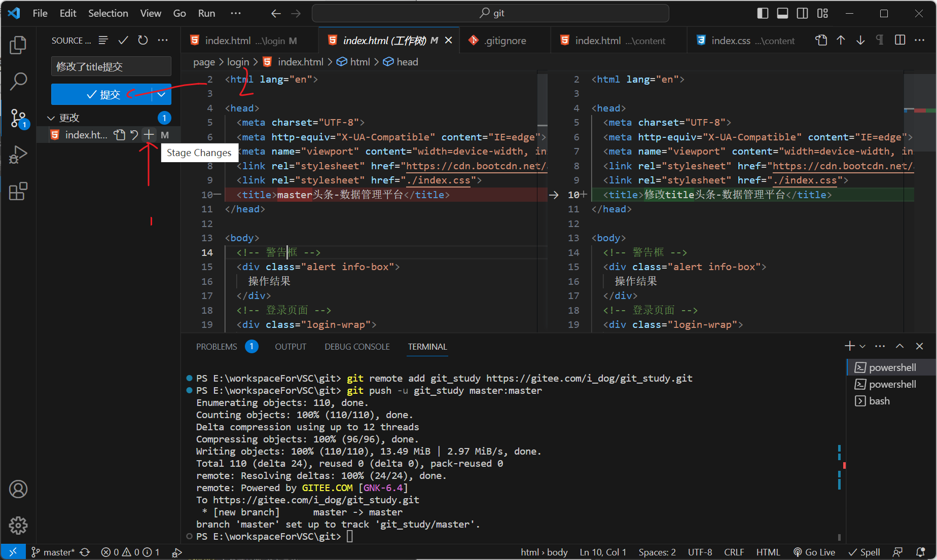Open notifications bell in status bar

point(921,552)
